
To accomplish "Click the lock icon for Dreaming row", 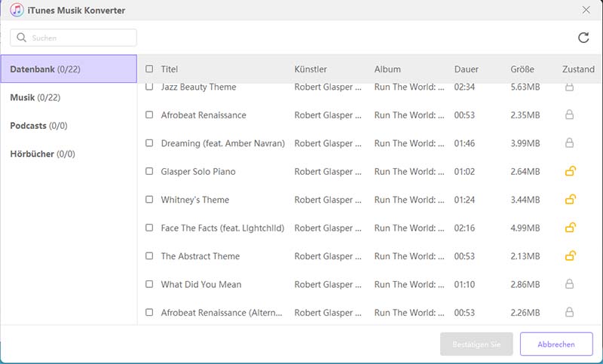I will coord(569,143).
